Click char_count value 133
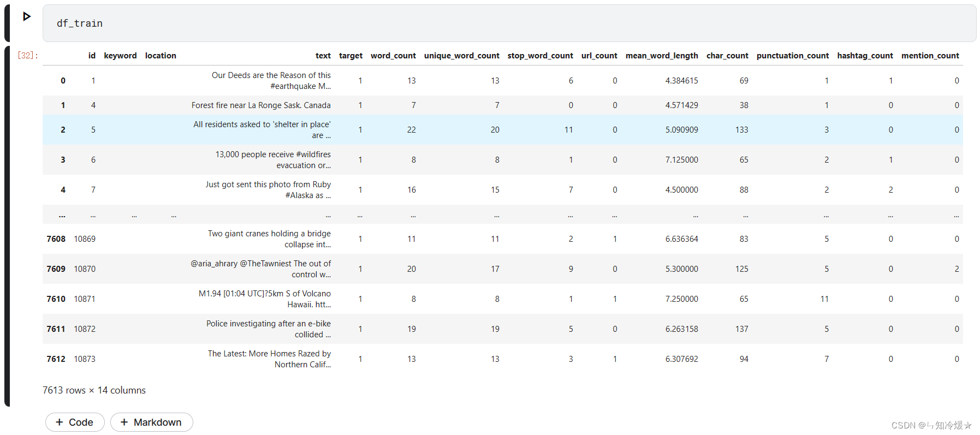Screen dimensions: 980x435 click(741, 130)
